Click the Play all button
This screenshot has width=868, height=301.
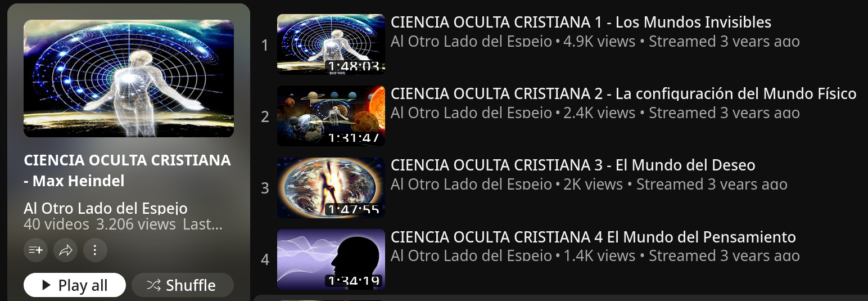click(74, 285)
